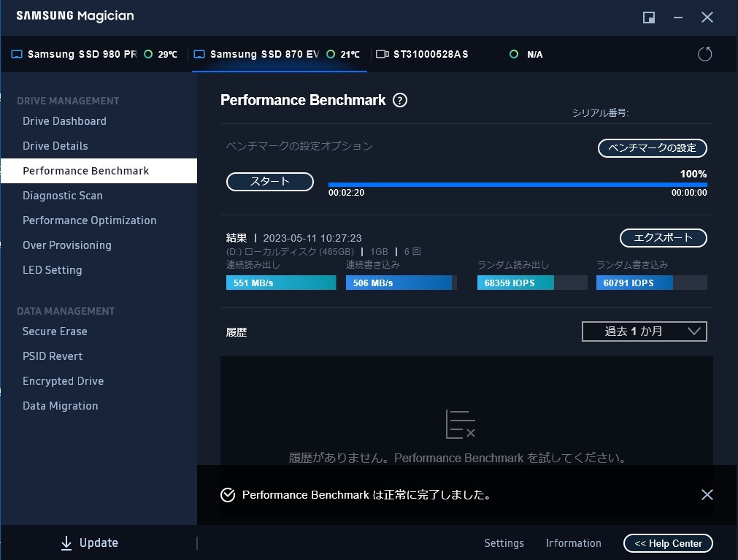Open the Settings link

click(504, 543)
